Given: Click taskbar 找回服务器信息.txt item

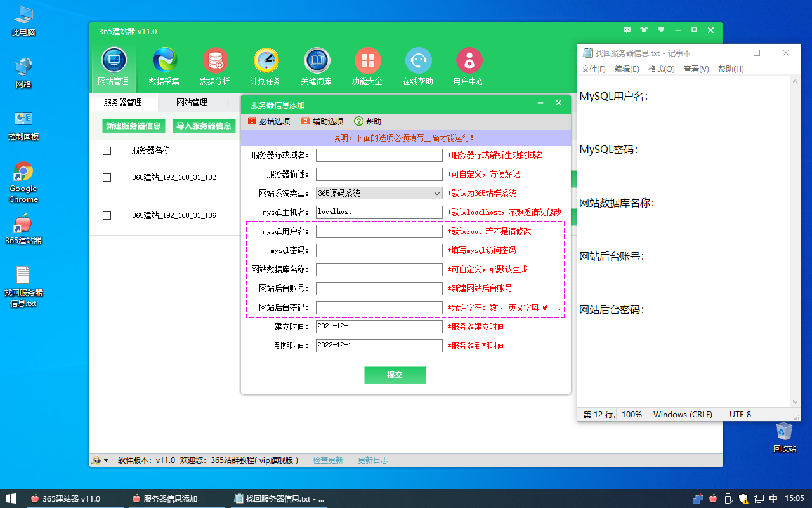Looking at the screenshot, I should [x=278, y=498].
